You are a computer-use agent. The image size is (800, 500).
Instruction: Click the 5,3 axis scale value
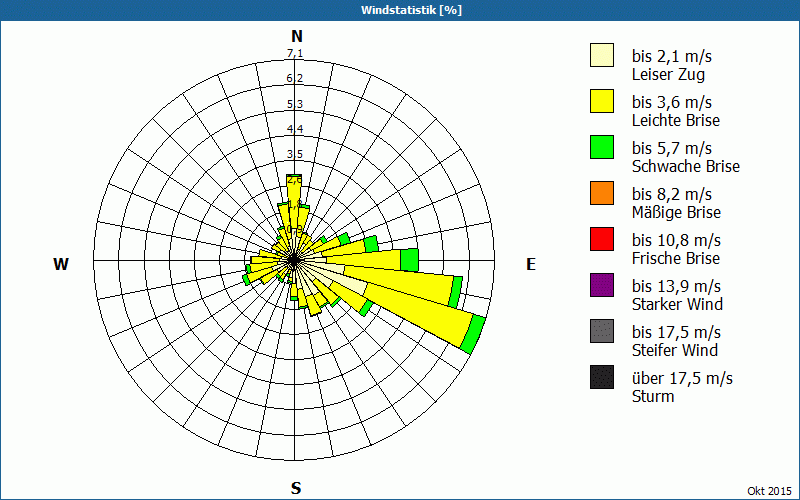pyautogui.click(x=295, y=104)
